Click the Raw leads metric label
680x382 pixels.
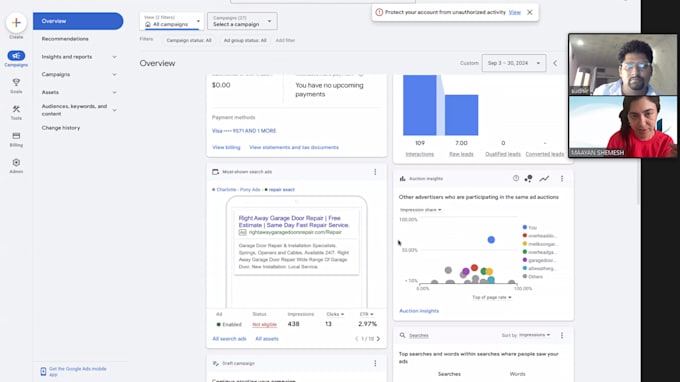461,154
